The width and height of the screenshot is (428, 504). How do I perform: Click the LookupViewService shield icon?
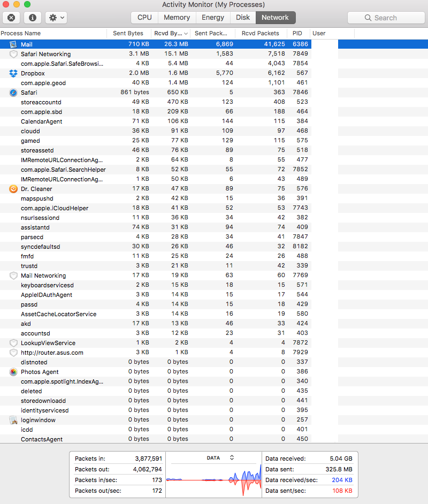[13, 343]
